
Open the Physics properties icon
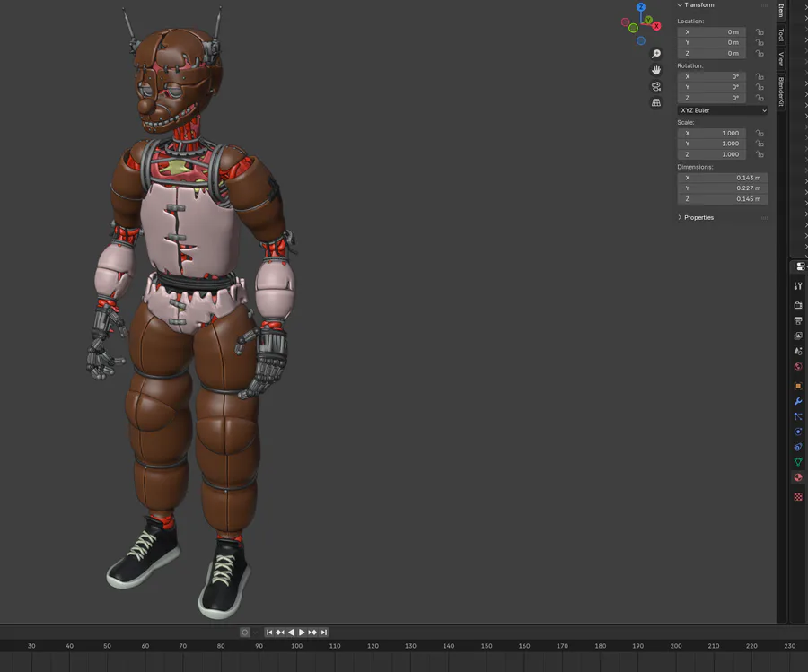coord(798,432)
